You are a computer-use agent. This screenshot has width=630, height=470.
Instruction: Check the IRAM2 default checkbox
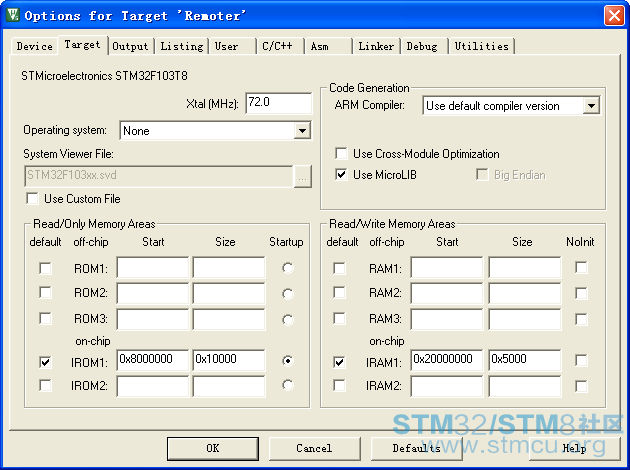[340, 385]
